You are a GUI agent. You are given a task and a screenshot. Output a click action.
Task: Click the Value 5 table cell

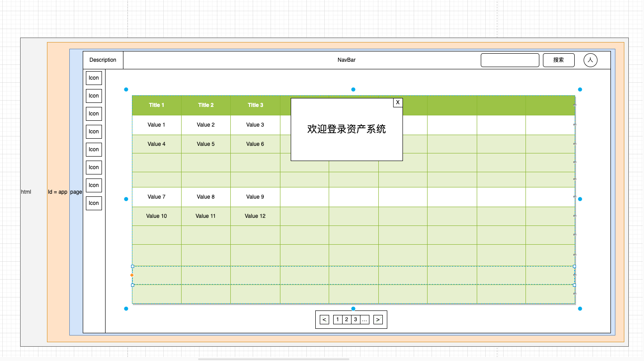pyautogui.click(x=206, y=144)
